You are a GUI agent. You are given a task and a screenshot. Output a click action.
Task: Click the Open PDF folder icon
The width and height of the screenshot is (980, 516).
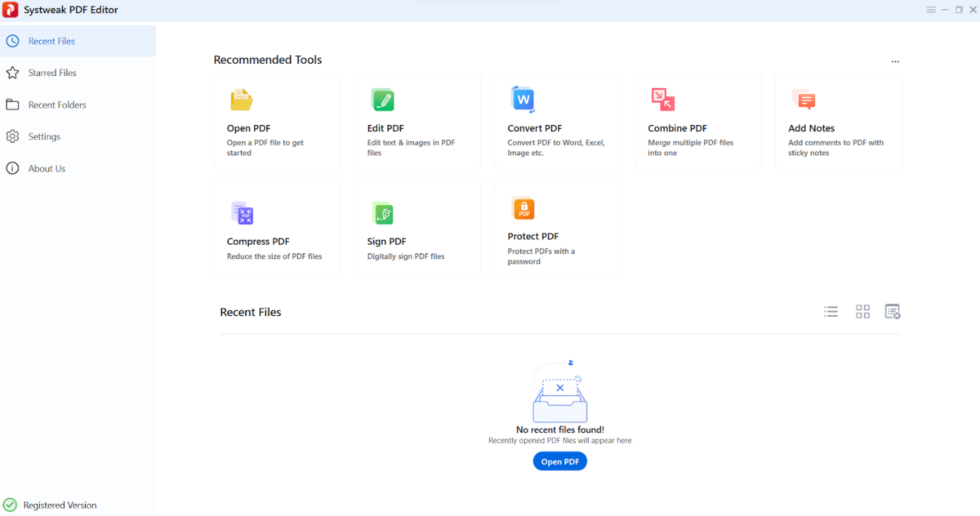(x=241, y=100)
